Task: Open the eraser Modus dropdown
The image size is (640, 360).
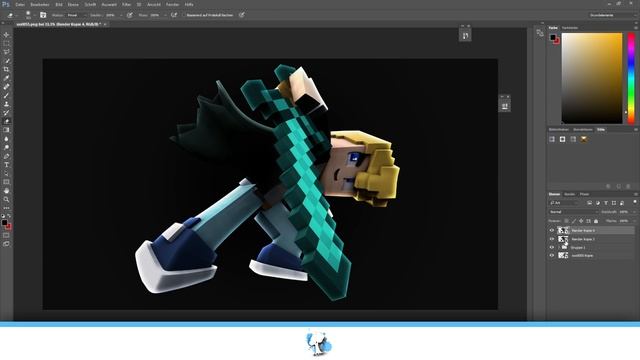Action: 77,15
